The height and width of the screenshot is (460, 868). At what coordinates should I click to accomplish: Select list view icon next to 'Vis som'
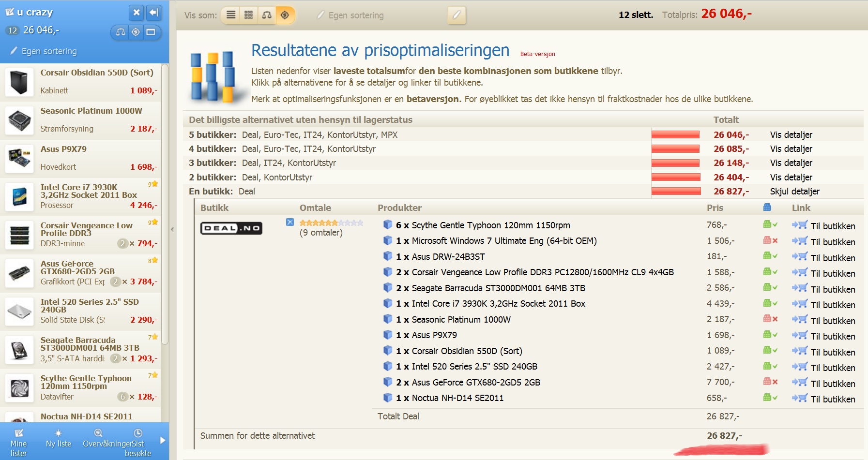point(231,15)
